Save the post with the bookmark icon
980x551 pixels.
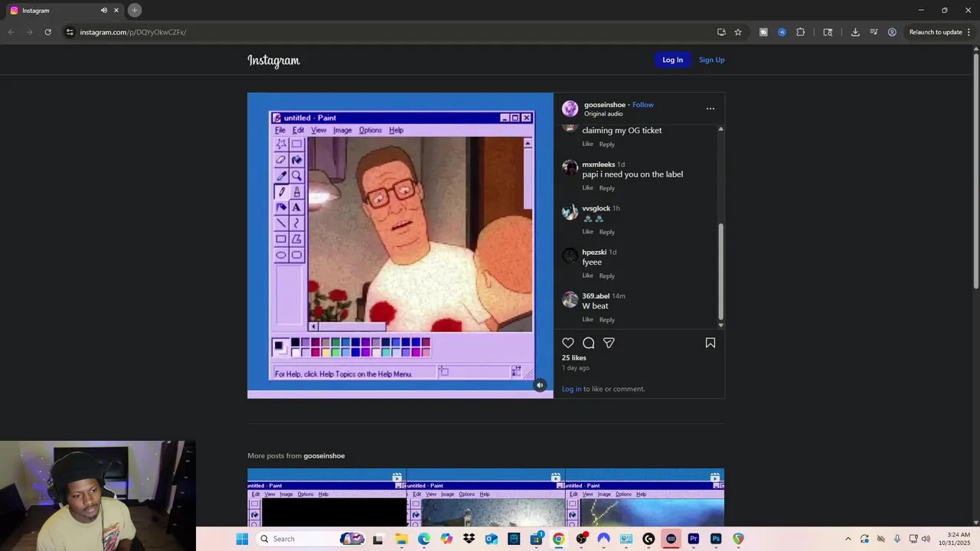[x=710, y=343]
